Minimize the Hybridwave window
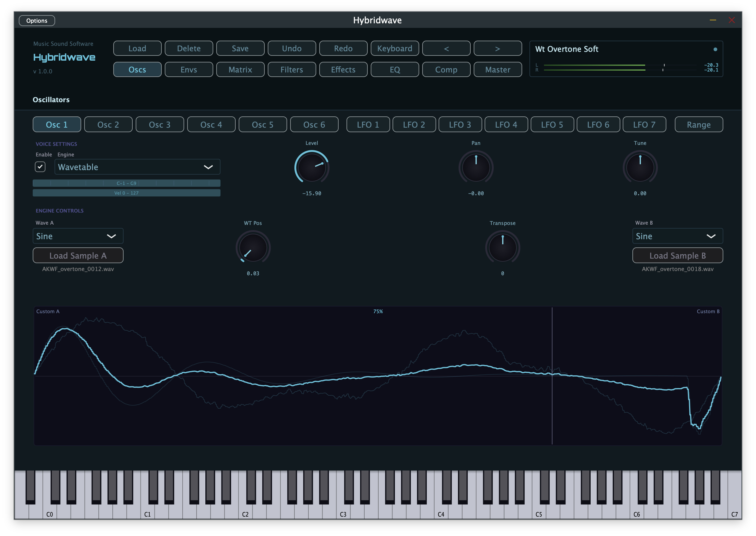The image size is (756, 536). click(x=712, y=20)
